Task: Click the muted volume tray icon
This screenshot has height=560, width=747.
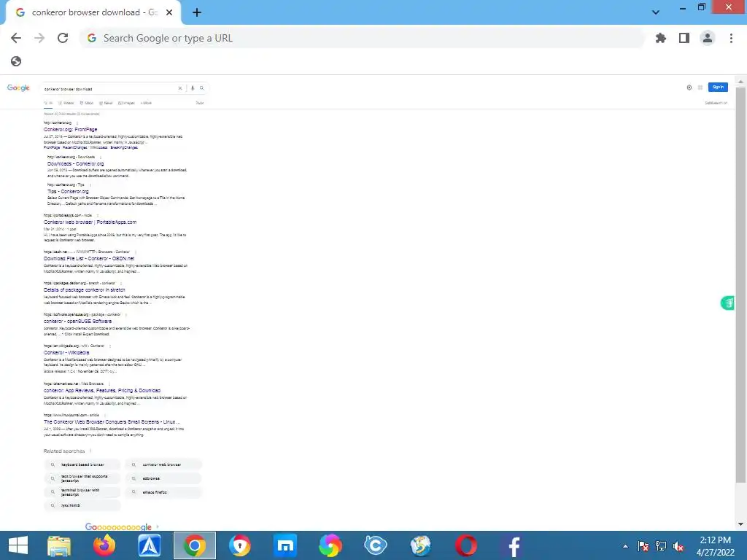Action: pyautogui.click(x=678, y=546)
